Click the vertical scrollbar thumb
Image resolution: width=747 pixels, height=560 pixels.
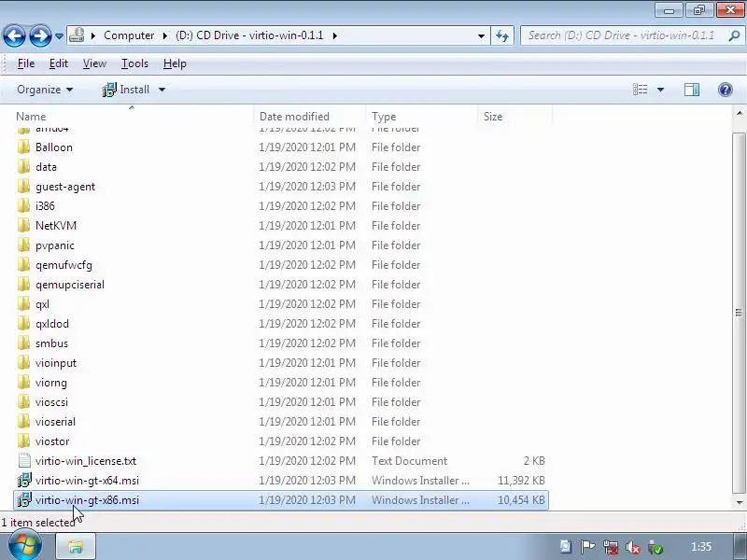[739, 313]
